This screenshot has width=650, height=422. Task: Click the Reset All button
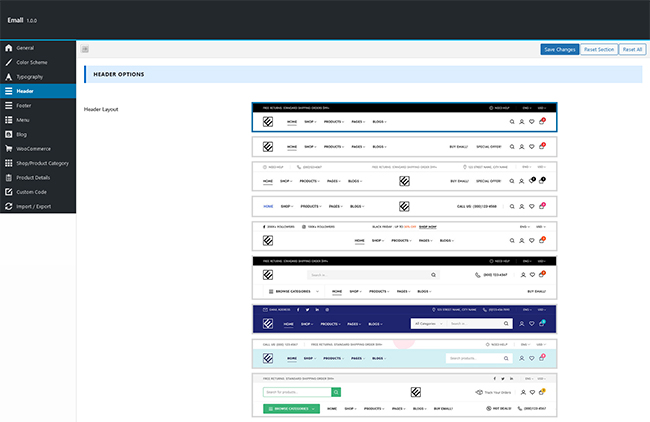tap(632, 49)
